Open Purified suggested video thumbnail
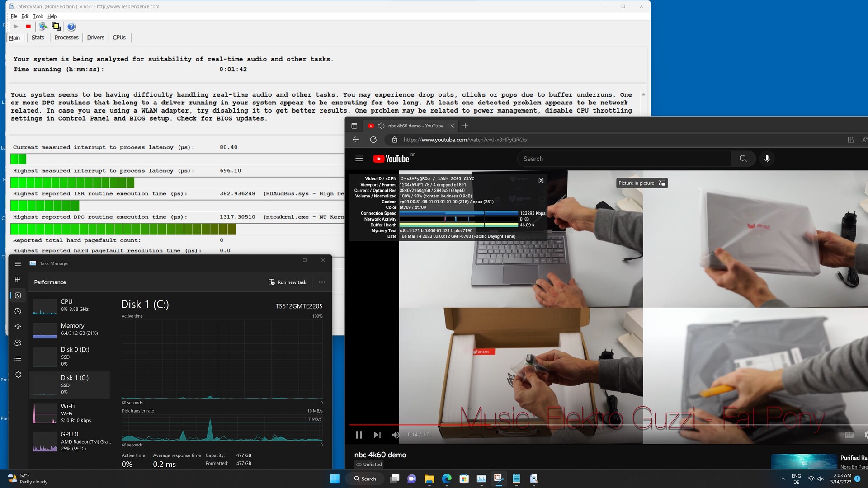The image size is (868, 488). coord(804,461)
